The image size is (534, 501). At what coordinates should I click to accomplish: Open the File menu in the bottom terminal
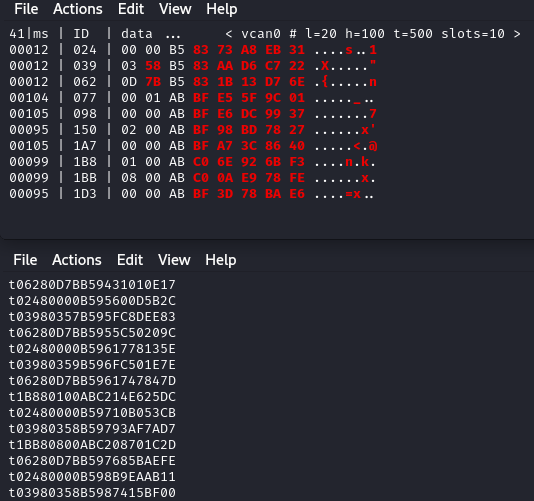point(25,260)
